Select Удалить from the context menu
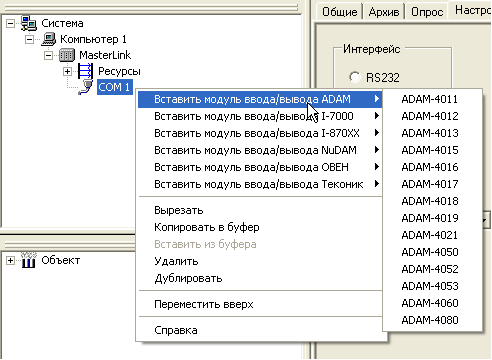 tap(260, 261)
